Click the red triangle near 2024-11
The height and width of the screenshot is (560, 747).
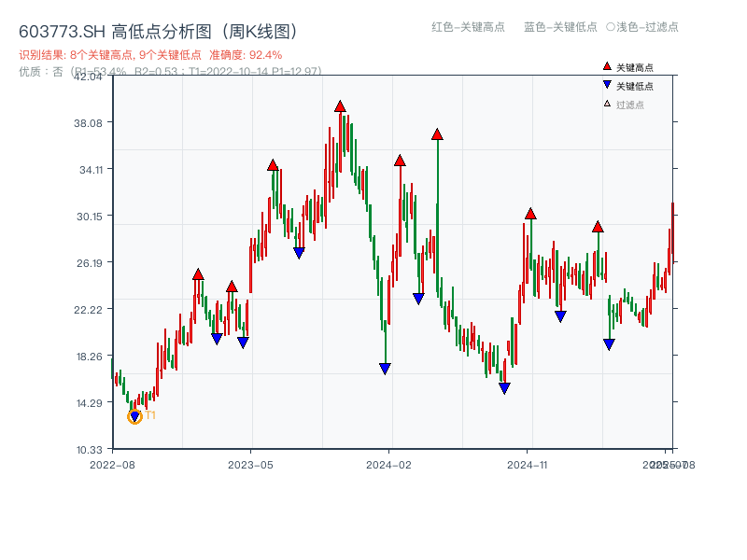(x=529, y=214)
